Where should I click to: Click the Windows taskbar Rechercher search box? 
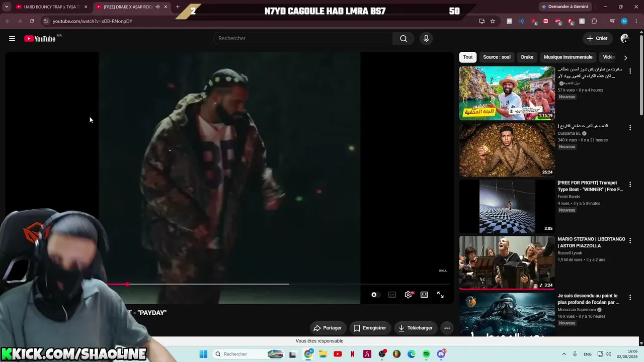[249, 354]
